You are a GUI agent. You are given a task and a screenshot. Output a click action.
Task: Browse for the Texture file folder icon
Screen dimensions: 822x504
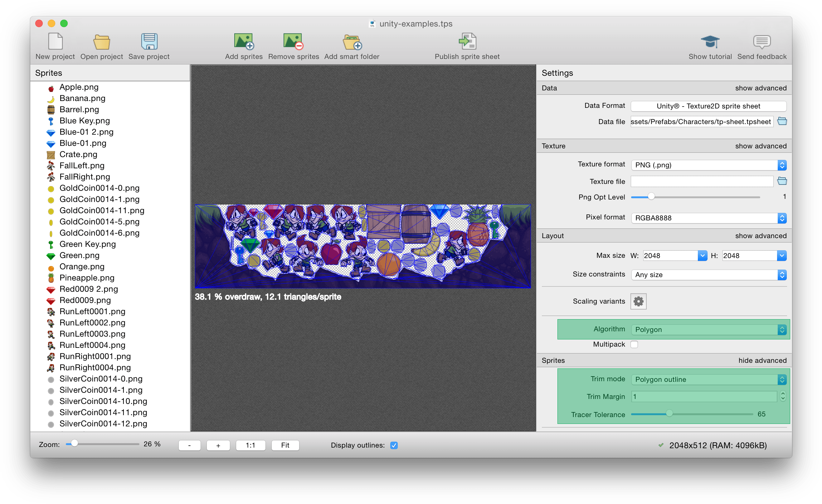click(782, 181)
